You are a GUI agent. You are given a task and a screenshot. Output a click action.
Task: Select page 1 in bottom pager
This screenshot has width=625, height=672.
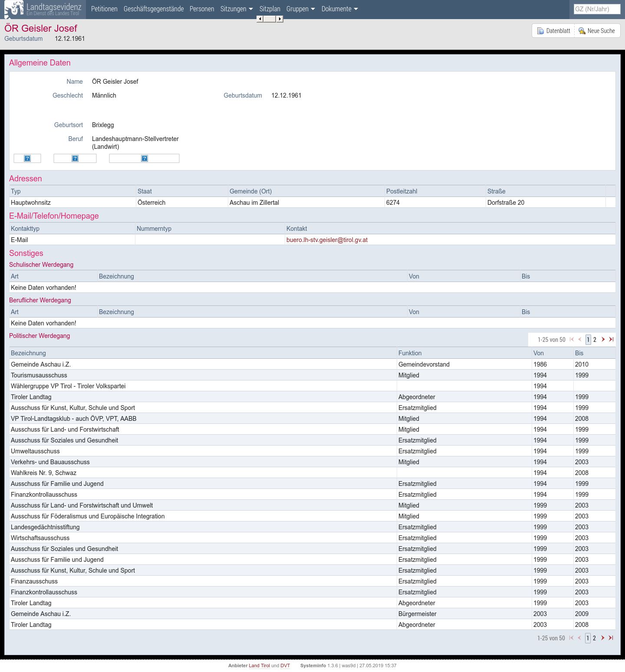(588, 638)
